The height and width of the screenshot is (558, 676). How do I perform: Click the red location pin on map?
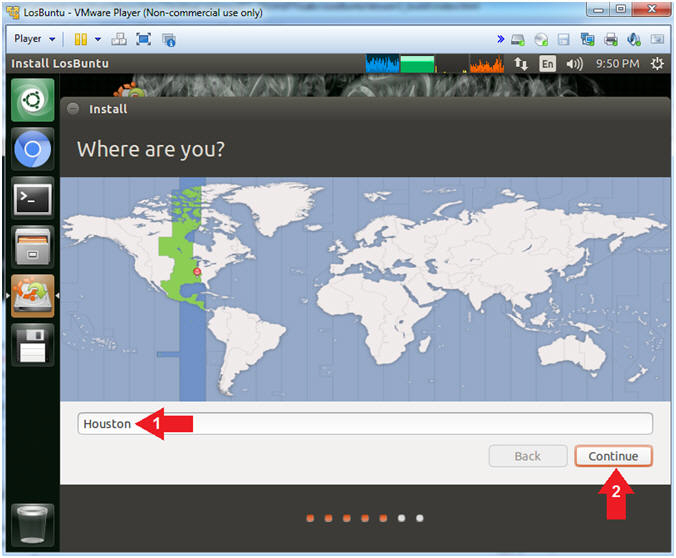click(197, 271)
